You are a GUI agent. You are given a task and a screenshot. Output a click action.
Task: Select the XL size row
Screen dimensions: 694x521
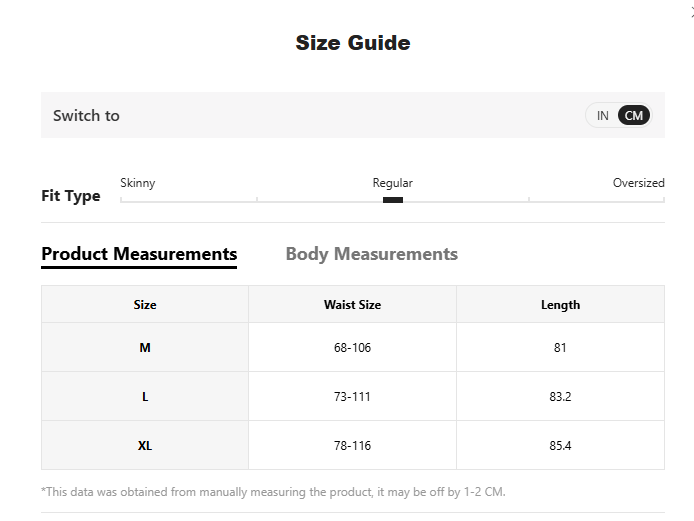(145, 446)
